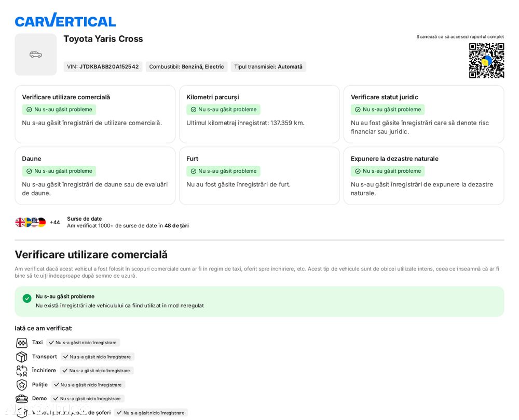
Task: Click the Transport no-record tag
Action: [98, 357]
